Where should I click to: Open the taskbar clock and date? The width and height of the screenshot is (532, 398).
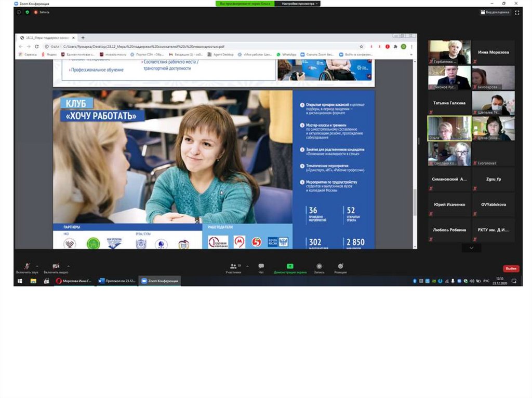coord(499,281)
